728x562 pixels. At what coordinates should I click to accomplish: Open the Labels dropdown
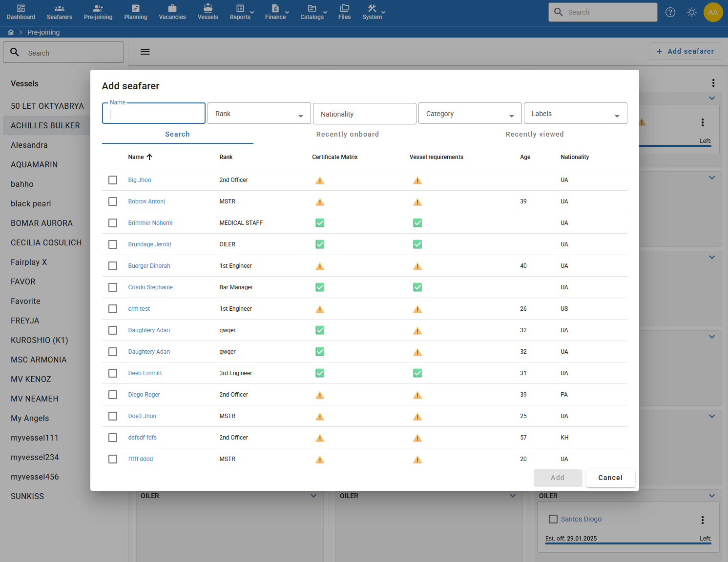(x=576, y=114)
